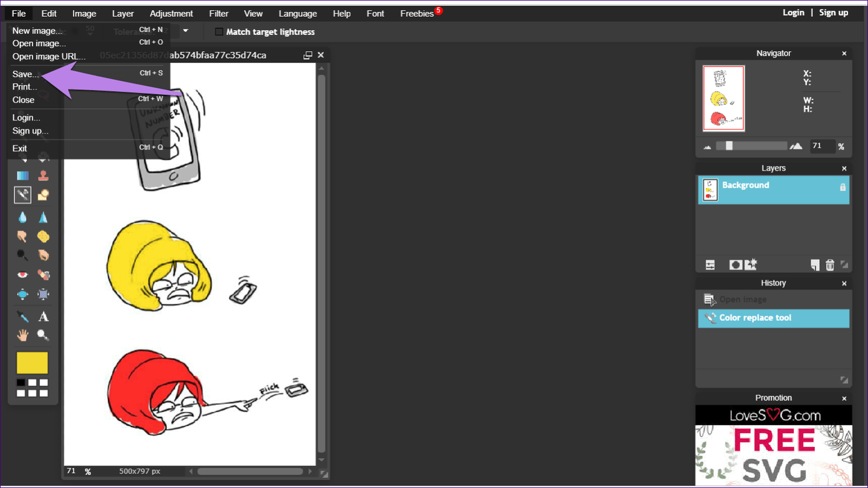Viewport: 868px width, 488px height.
Task: Open the Help menu
Action: [342, 13]
